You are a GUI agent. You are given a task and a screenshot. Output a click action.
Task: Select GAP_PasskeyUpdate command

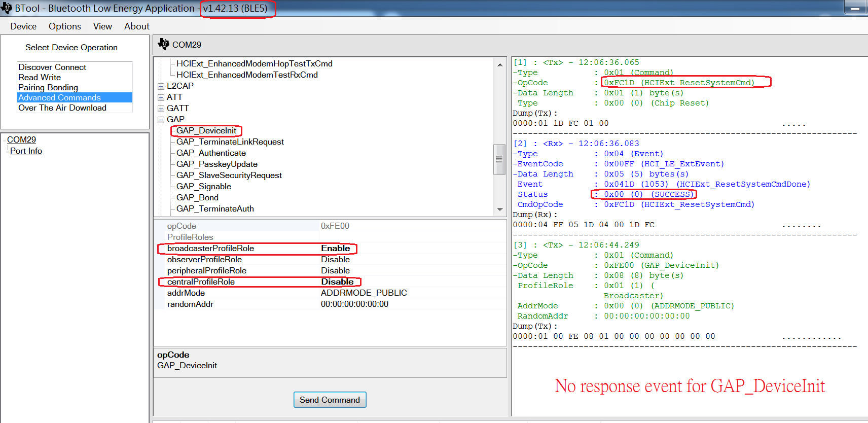(x=217, y=164)
